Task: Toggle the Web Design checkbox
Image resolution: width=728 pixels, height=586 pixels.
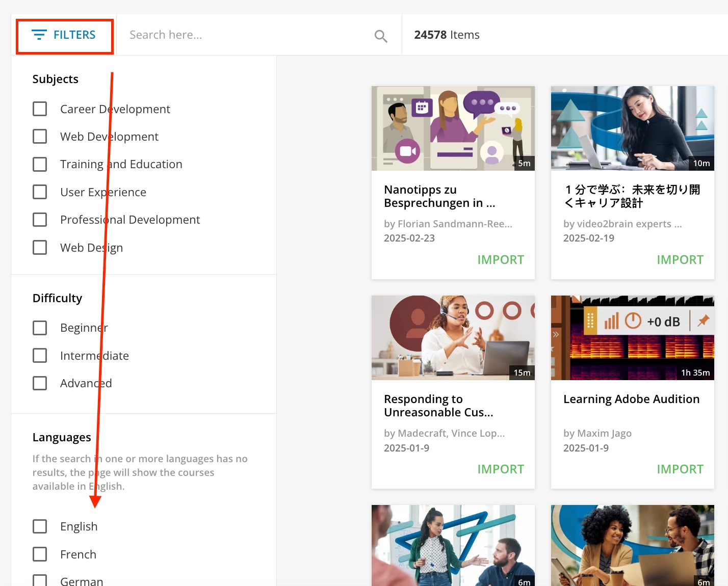Action: 40,248
